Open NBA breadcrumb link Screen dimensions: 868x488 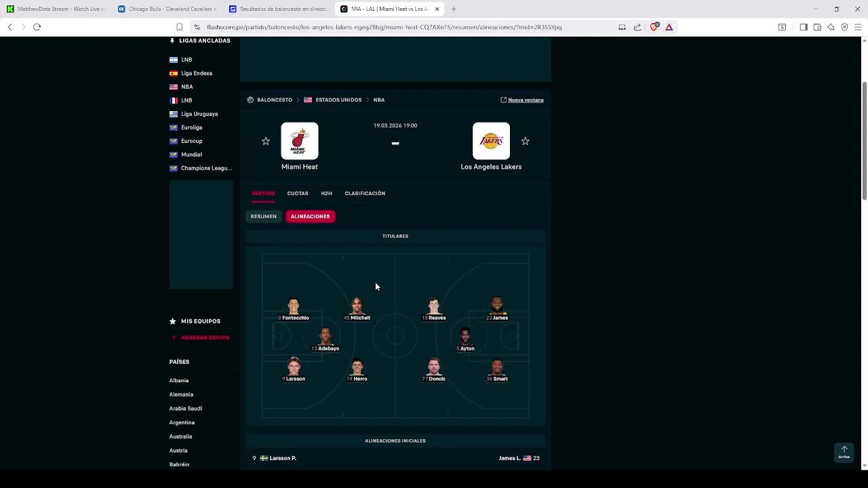click(x=379, y=100)
